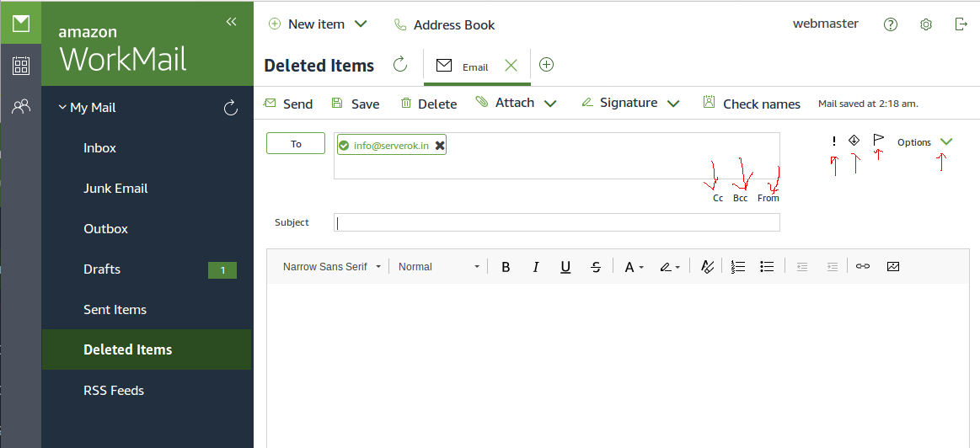Toggle underline formatting
980x448 pixels.
pos(565,267)
